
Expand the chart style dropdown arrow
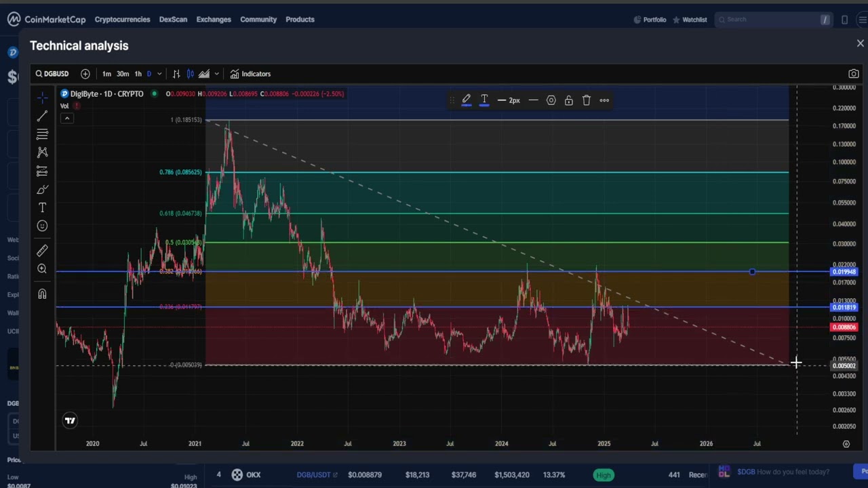[x=216, y=74]
